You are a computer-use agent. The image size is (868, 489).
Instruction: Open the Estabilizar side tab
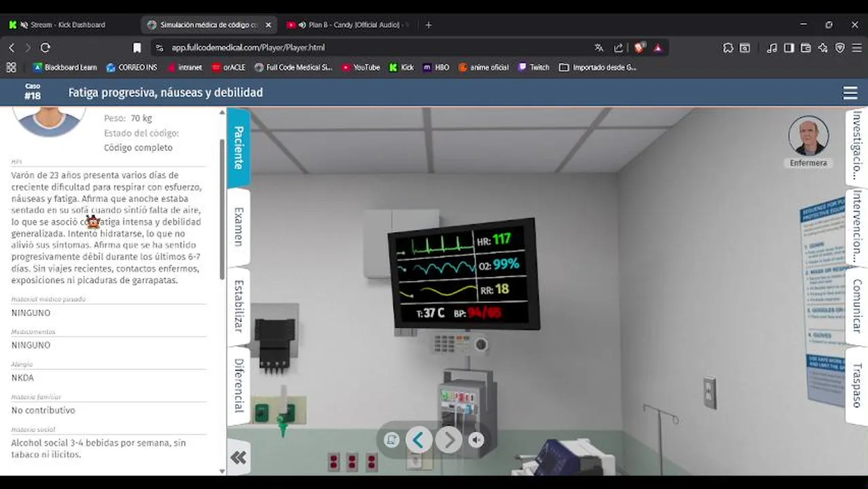pyautogui.click(x=238, y=306)
